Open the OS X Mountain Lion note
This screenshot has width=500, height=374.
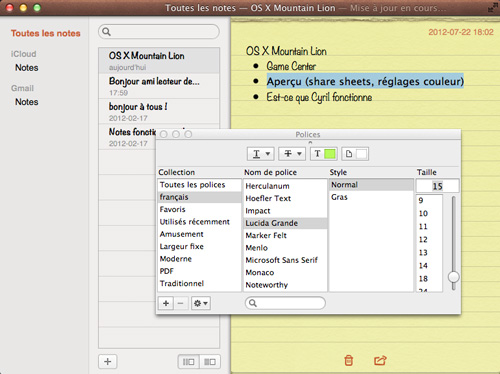159,60
